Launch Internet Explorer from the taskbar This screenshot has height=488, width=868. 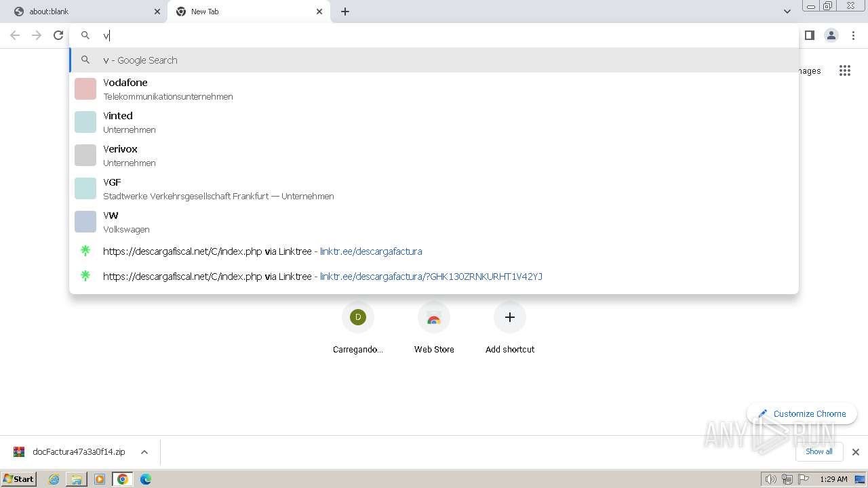54,479
